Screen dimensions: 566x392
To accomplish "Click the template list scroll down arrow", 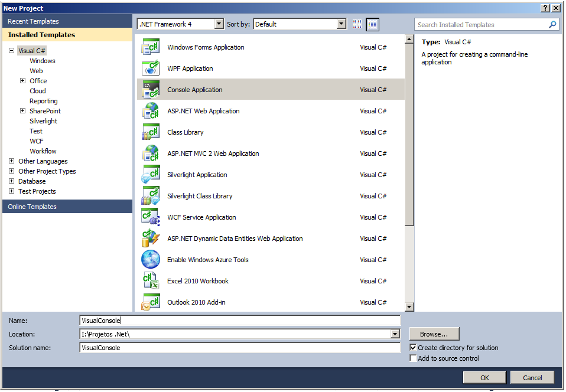I will (409, 306).
